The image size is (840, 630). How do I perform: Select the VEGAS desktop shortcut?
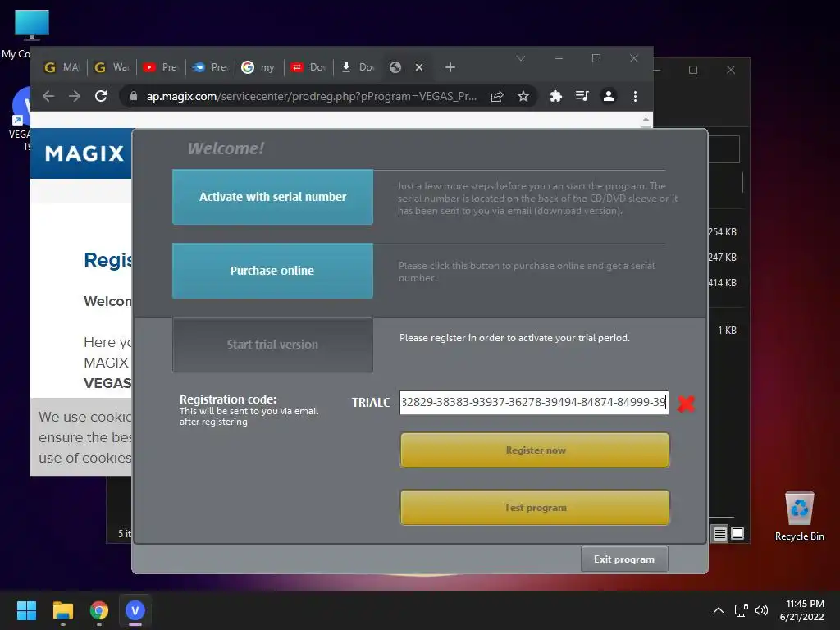pos(21,119)
